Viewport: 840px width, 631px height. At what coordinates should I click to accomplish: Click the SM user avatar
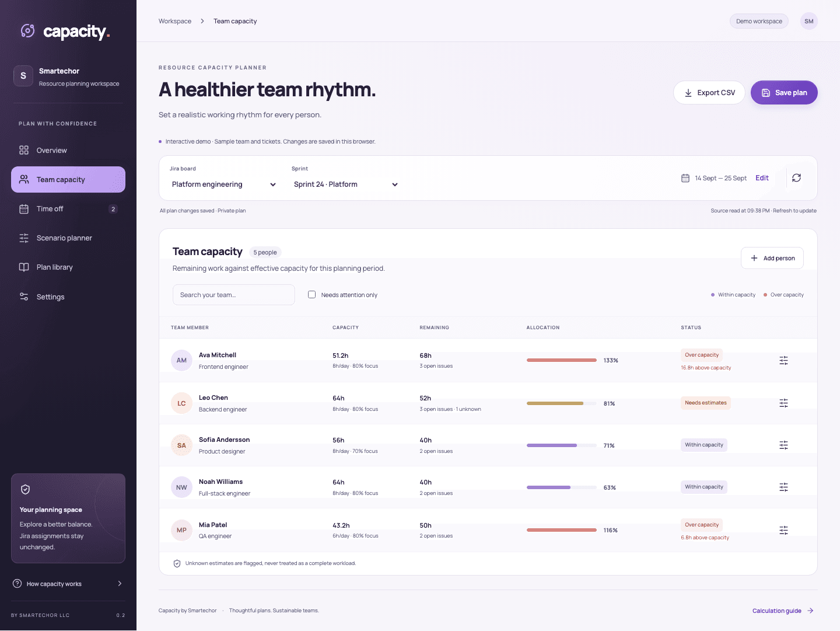click(x=808, y=21)
